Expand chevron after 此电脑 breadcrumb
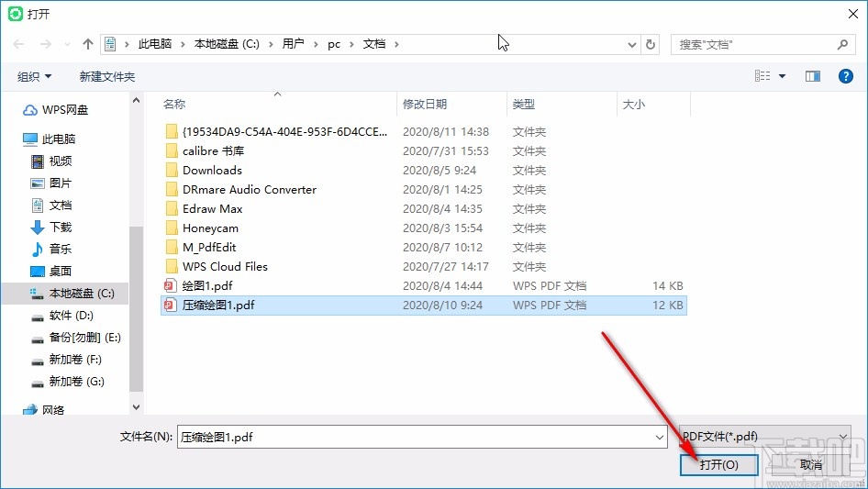This screenshot has height=489, width=868. 183,44
